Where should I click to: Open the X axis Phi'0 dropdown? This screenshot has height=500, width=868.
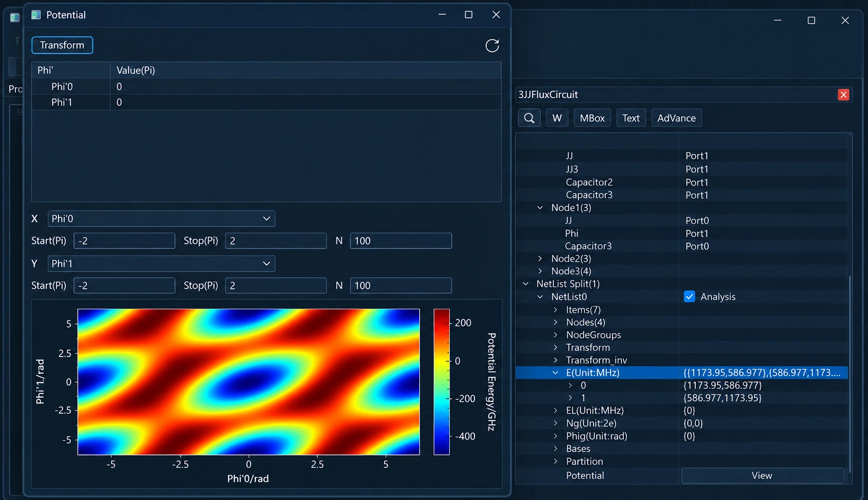[x=161, y=218]
